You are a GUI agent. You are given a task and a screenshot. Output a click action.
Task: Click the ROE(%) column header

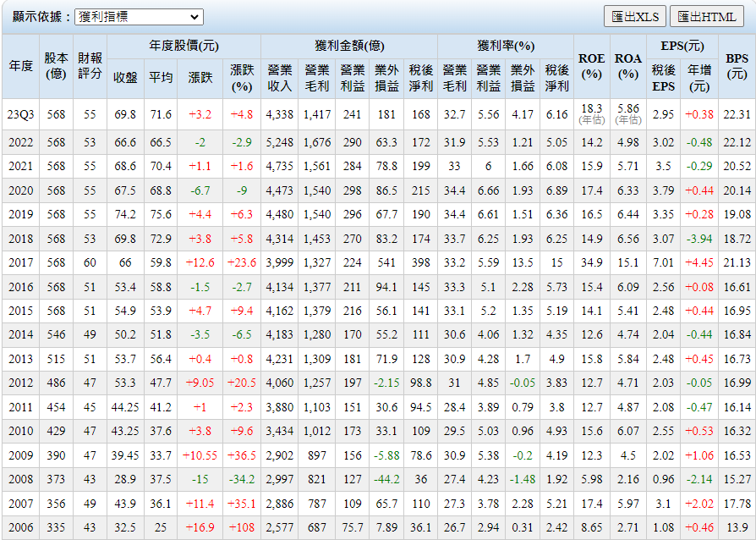click(x=591, y=66)
